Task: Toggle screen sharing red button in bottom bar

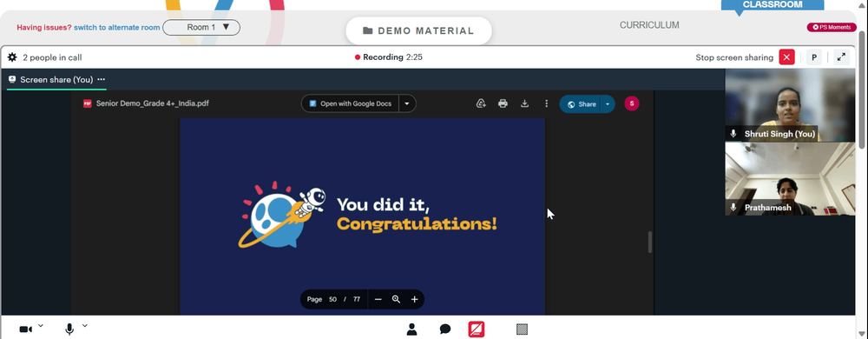Action: 476,329
